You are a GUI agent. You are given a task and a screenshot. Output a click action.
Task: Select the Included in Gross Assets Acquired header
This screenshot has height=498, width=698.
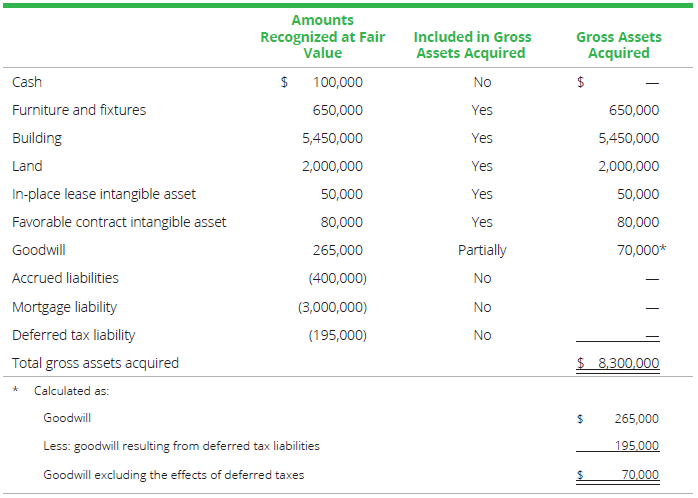coord(472,44)
